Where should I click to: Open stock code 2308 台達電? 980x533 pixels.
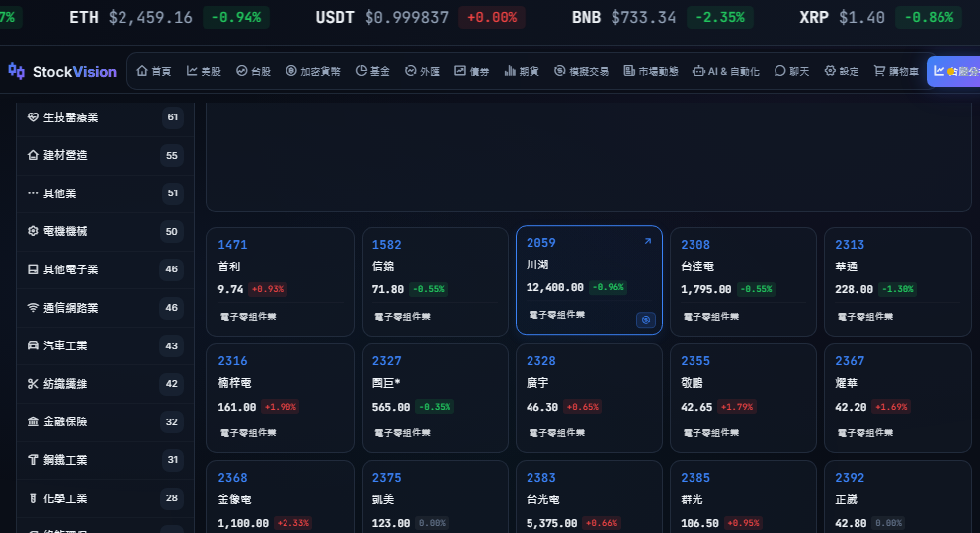click(695, 245)
